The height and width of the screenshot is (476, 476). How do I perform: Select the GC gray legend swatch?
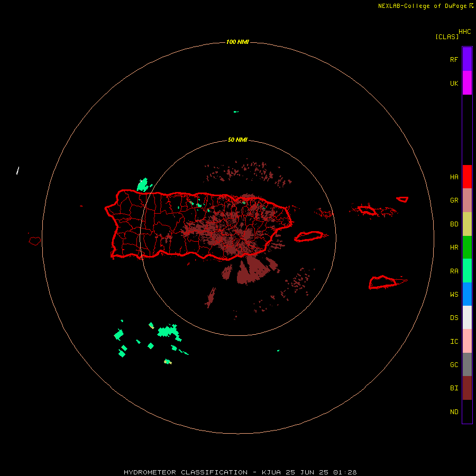coord(467,364)
